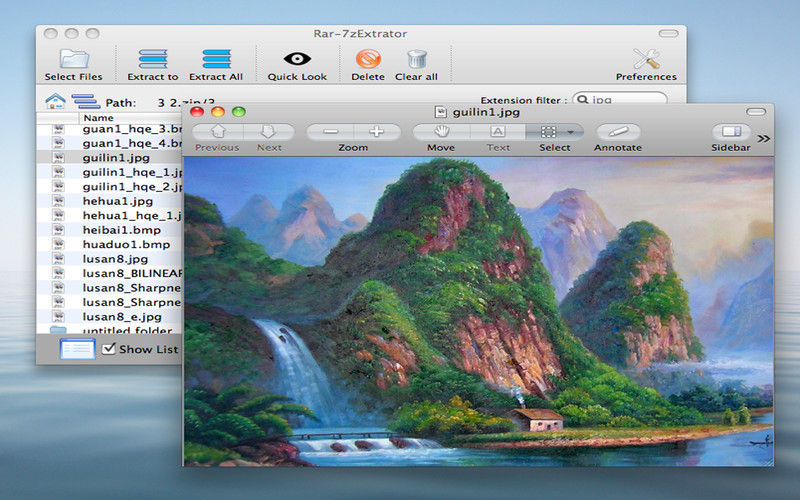Select hehua1.jpg in the list
Viewport: 800px width, 500px height.
point(109,201)
